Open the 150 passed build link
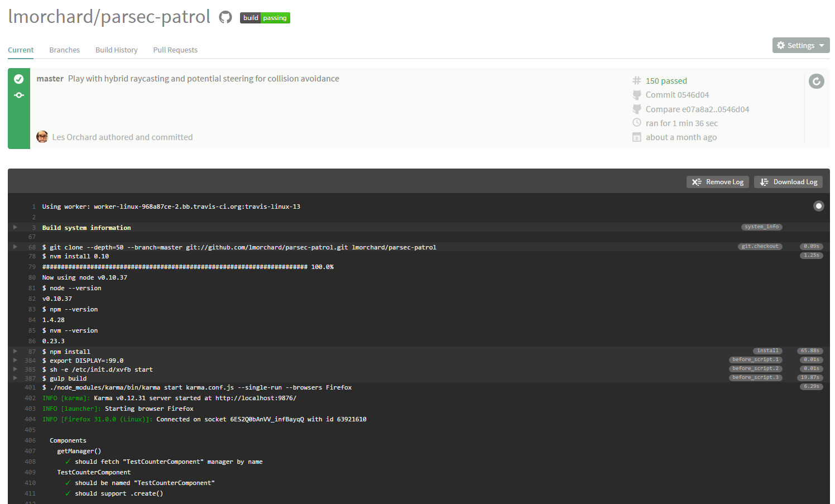 pyautogui.click(x=666, y=81)
